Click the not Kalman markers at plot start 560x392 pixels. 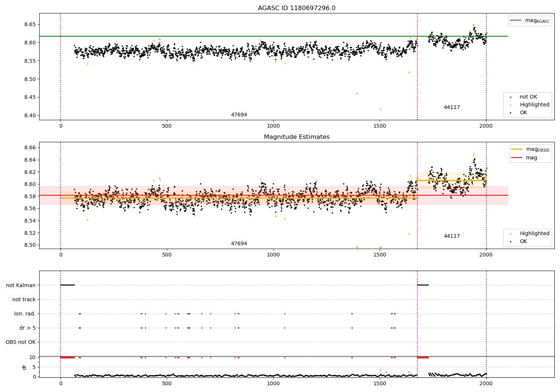[x=68, y=285]
